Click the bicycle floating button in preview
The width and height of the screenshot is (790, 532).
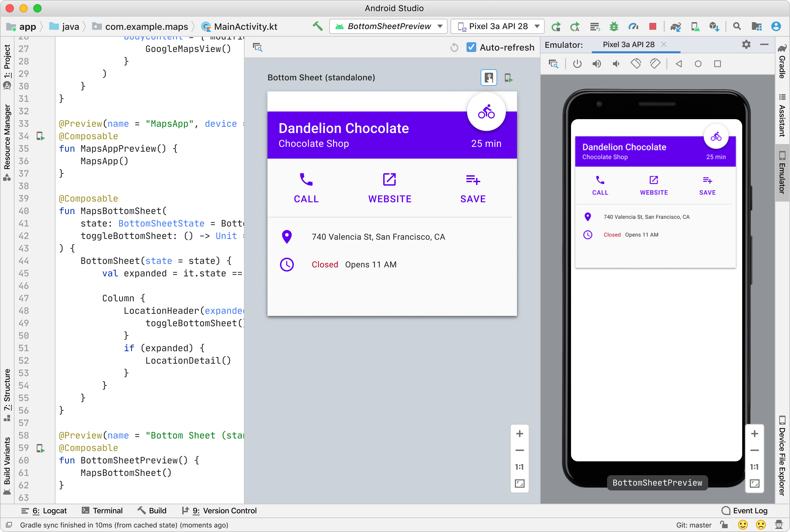[x=486, y=112]
